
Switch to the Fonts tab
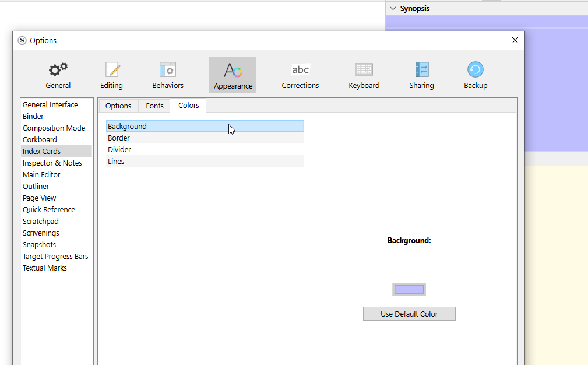tap(154, 106)
